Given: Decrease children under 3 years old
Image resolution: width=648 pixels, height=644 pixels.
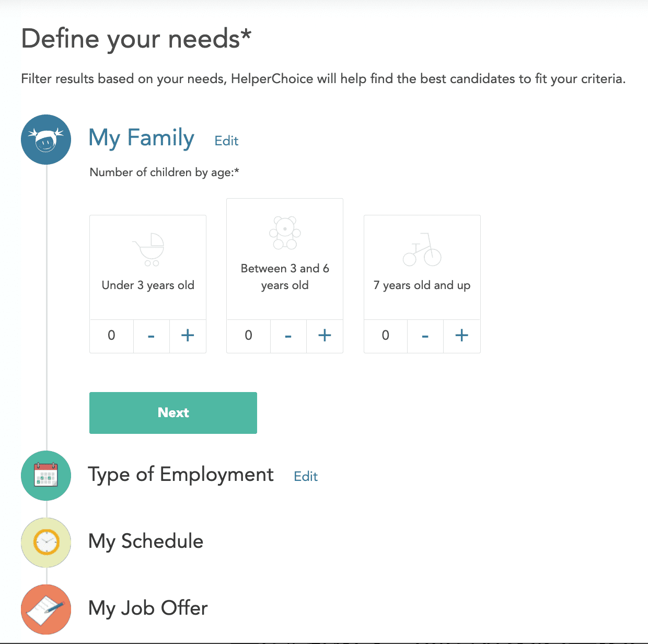Looking at the screenshot, I should (x=152, y=336).
